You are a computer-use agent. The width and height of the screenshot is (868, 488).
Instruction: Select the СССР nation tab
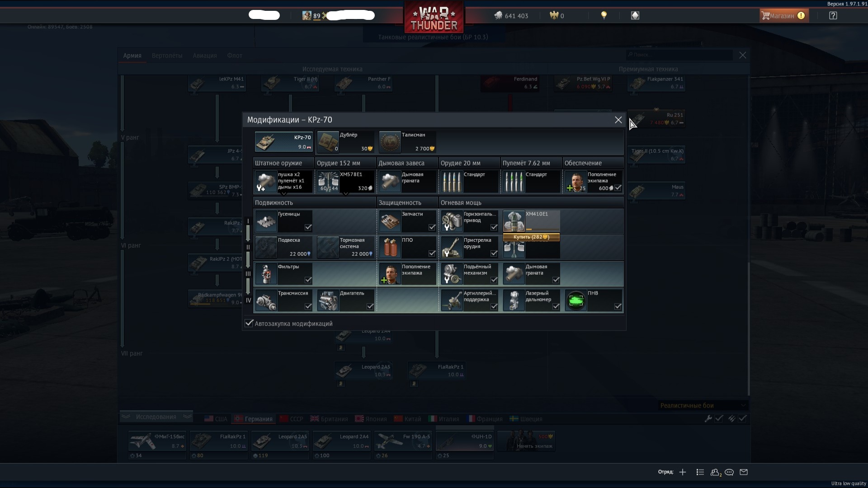(292, 419)
